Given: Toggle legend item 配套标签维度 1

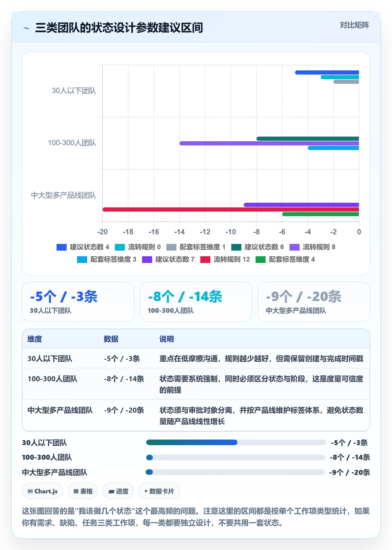Looking at the screenshot, I should (196, 247).
